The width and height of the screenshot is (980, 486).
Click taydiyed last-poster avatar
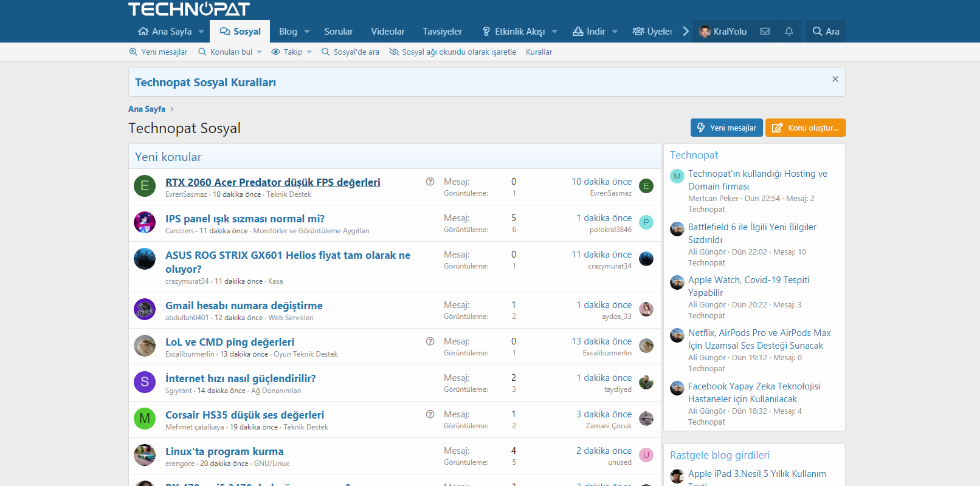coord(646,382)
